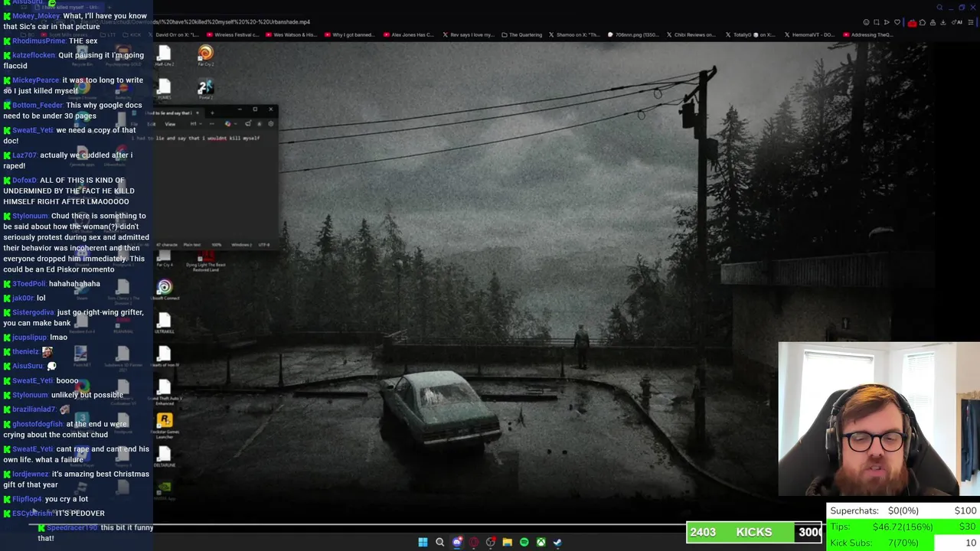Open the Windows line-ending status in Notepad
The width and height of the screenshot is (980, 551).
coord(242,245)
